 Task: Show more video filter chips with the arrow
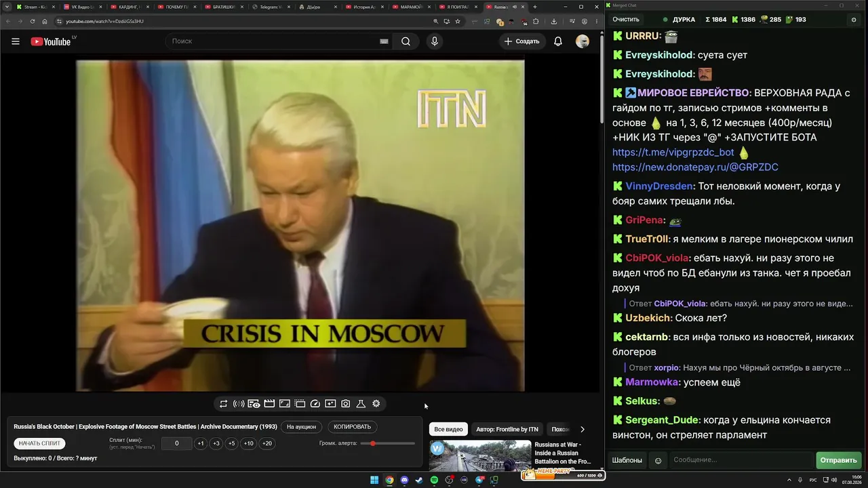pos(582,429)
